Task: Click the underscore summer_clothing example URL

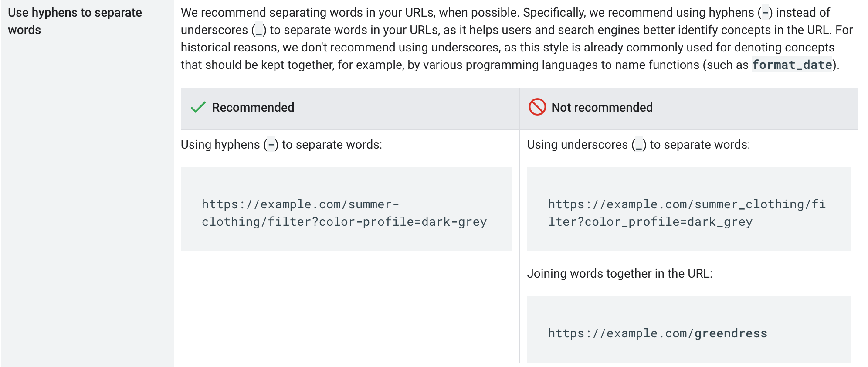Action: point(687,213)
